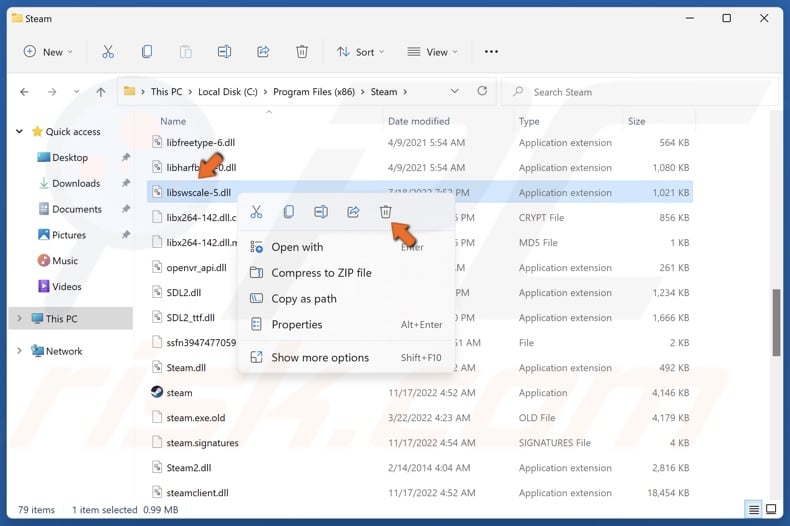Open Desktop in Quick access
Image resolution: width=790 pixels, height=526 pixels.
point(70,157)
